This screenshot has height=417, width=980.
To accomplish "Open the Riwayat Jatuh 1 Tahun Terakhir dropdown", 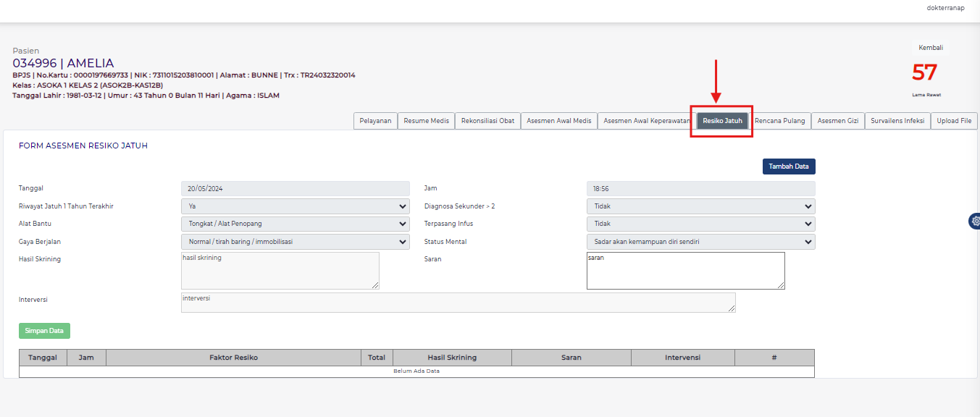I will tap(295, 206).
